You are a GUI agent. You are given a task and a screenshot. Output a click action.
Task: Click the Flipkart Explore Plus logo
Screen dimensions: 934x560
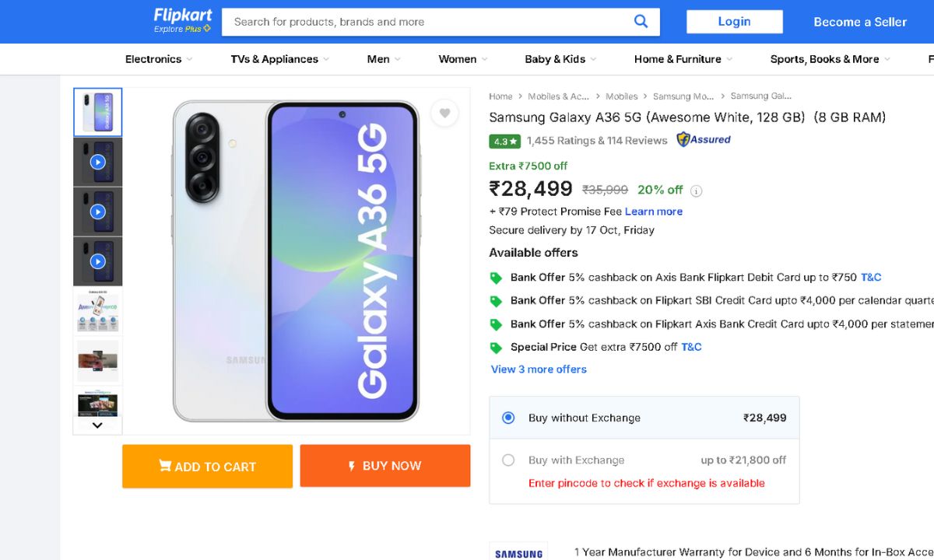point(183,21)
